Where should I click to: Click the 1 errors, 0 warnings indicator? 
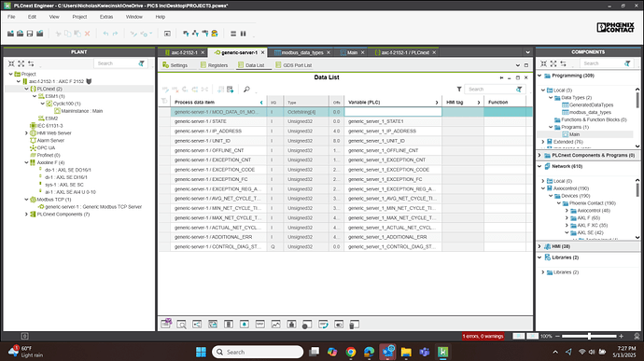pyautogui.click(x=483, y=336)
